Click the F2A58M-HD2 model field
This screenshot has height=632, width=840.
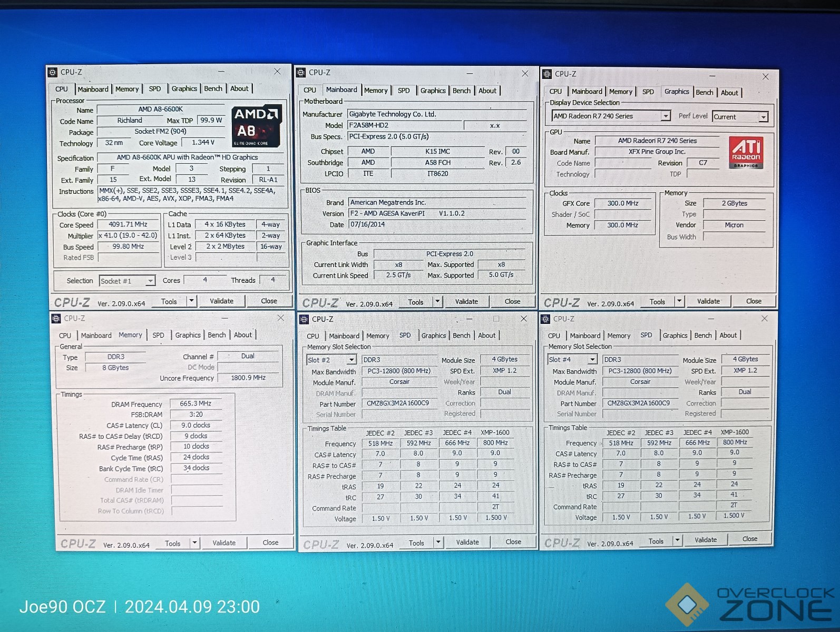[405, 125]
